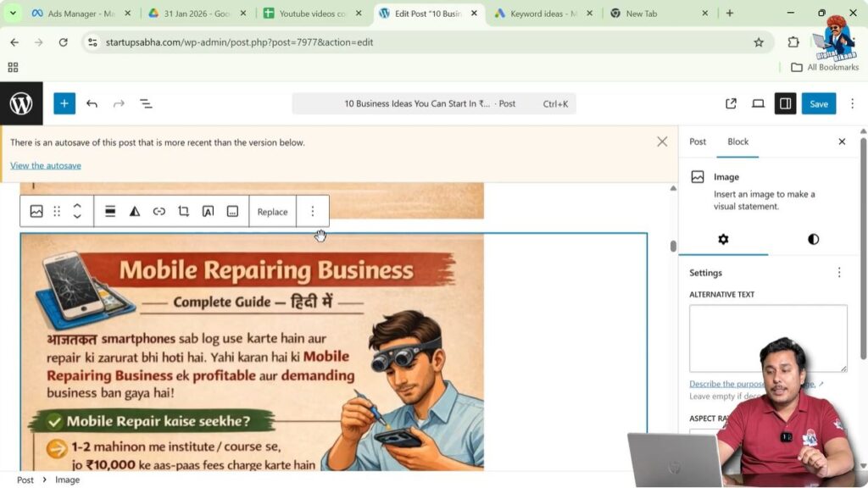The width and height of the screenshot is (868, 488).
Task: Open the View the autosave link
Action: (46, 165)
